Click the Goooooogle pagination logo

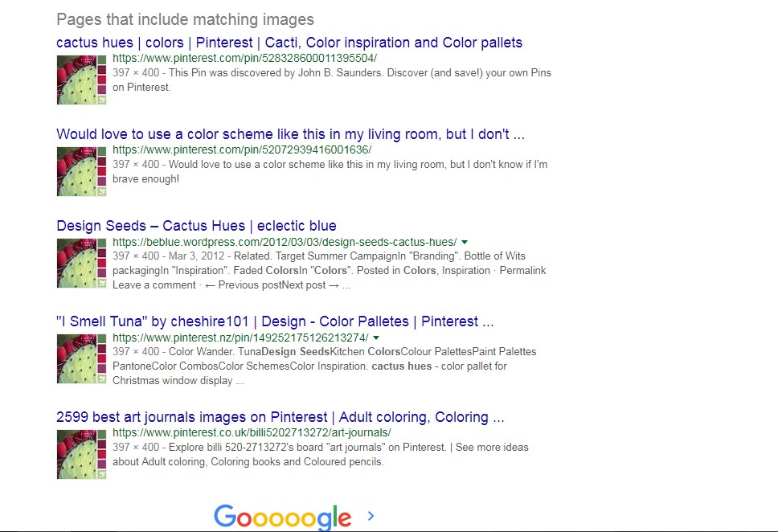pyautogui.click(x=283, y=518)
